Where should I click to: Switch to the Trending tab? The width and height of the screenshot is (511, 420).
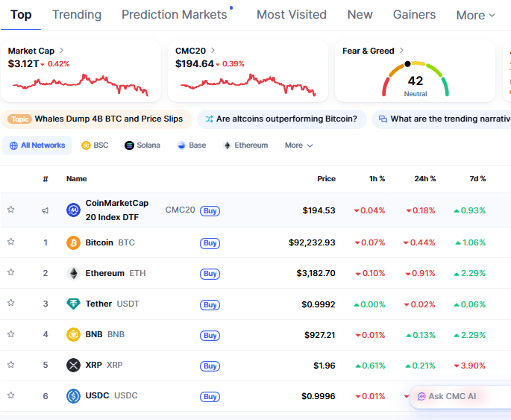click(x=77, y=14)
